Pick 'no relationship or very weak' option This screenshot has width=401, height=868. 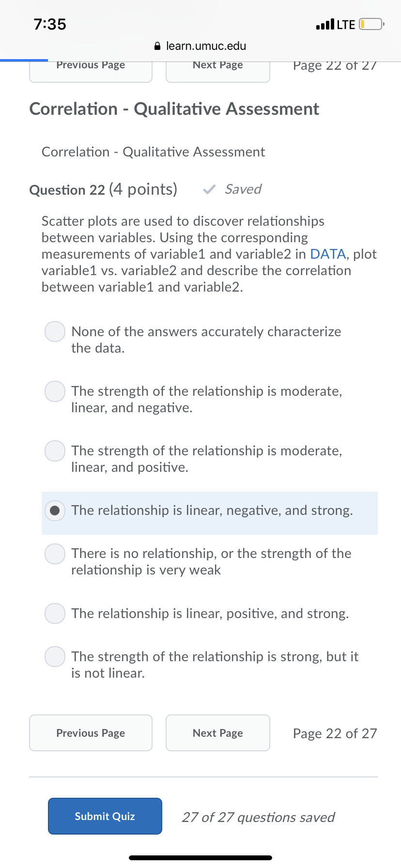point(55,554)
